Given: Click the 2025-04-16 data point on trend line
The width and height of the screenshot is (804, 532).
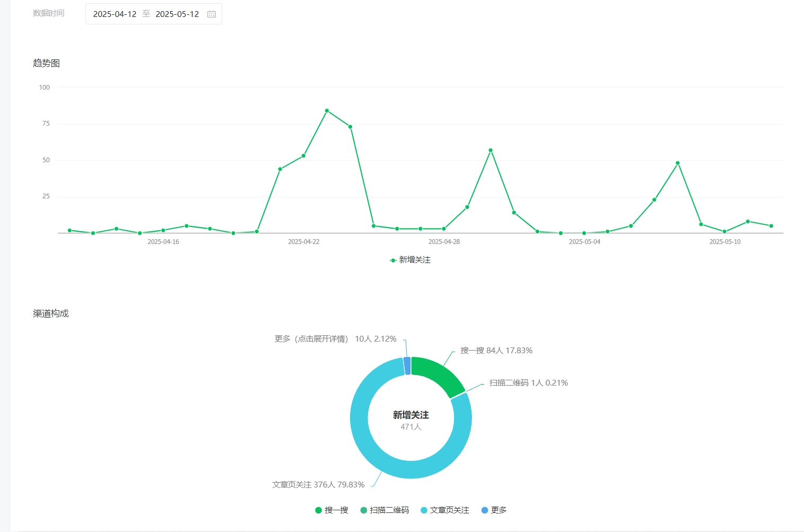Looking at the screenshot, I should tap(163, 231).
